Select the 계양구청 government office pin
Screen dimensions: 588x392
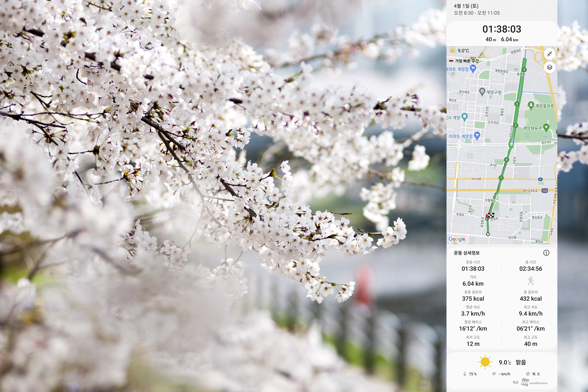(482, 92)
